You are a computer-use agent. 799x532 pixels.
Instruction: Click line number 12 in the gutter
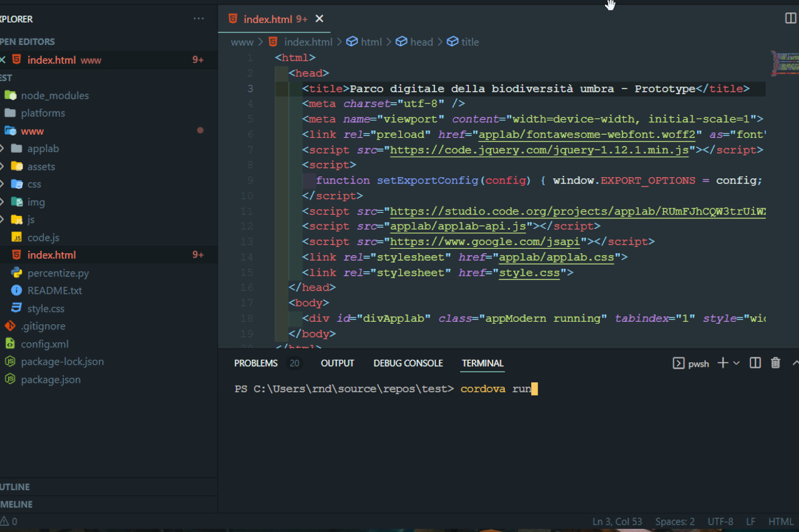coord(247,226)
